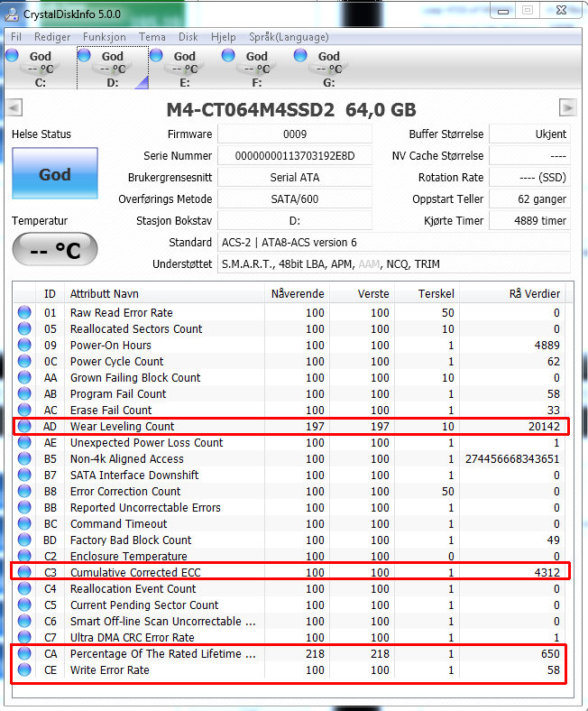
Task: Click the Brukergrensesnitt Serial ATA field
Action: pyautogui.click(x=295, y=177)
